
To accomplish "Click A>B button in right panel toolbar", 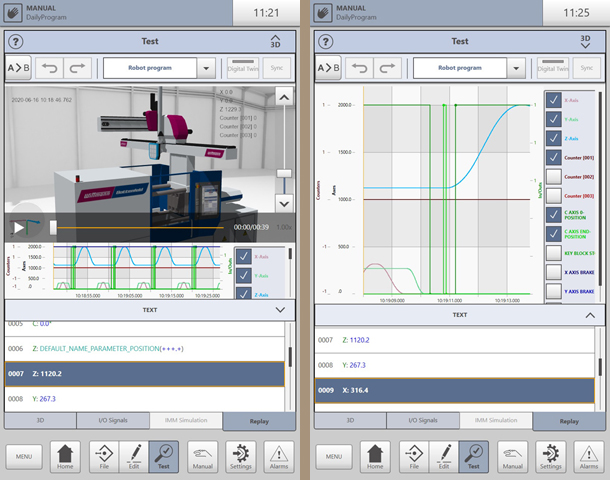I will tap(328, 68).
